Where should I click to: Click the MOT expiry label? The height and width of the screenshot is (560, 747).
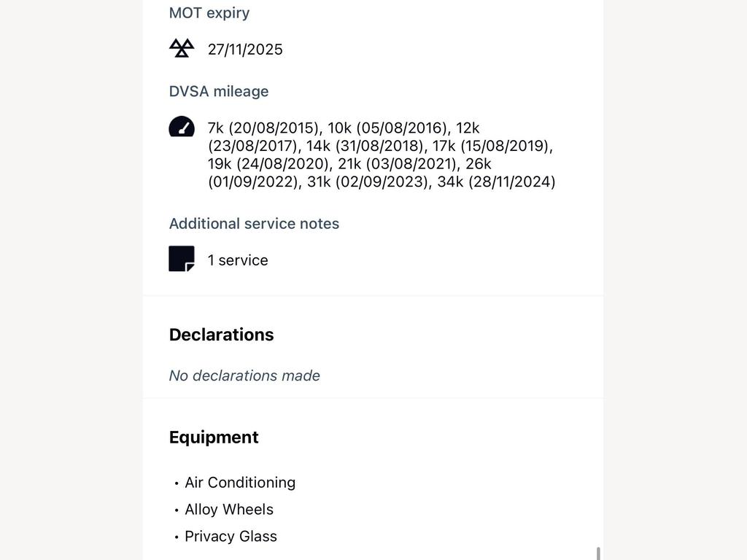tap(209, 13)
